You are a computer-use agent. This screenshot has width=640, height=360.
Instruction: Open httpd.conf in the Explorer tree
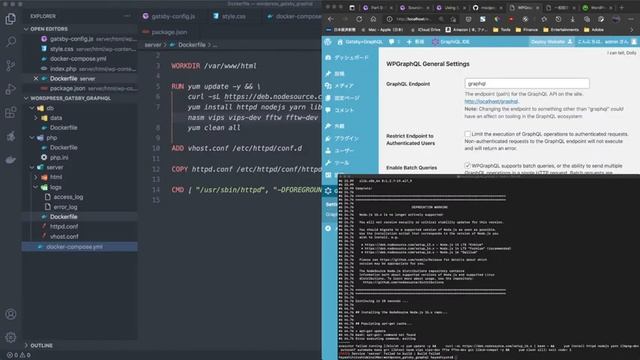tap(64, 227)
